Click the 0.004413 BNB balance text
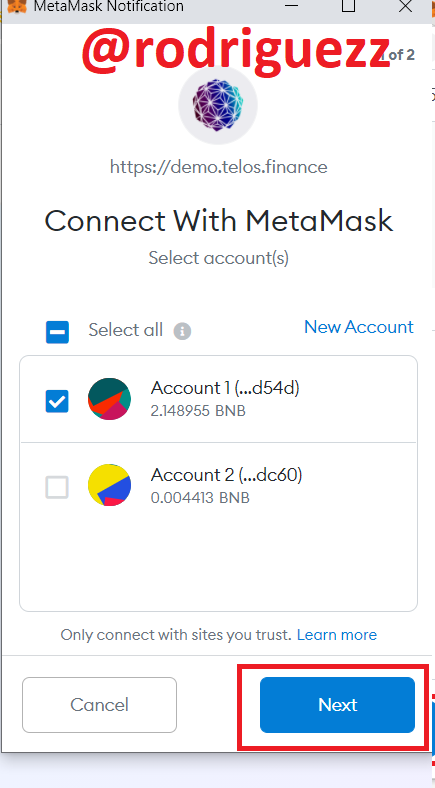Screen dimensions: 435x788 click(x=200, y=498)
